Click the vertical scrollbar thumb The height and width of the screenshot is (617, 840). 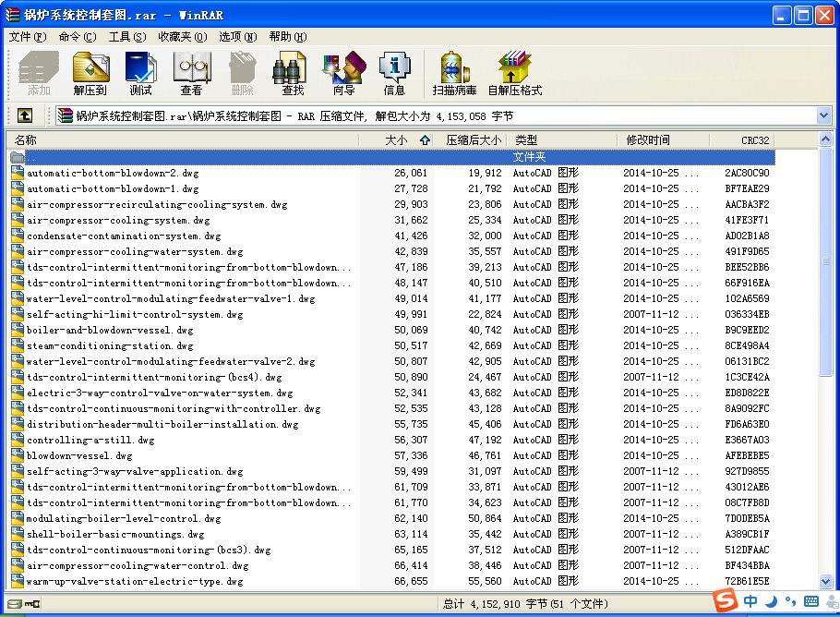coord(825,261)
